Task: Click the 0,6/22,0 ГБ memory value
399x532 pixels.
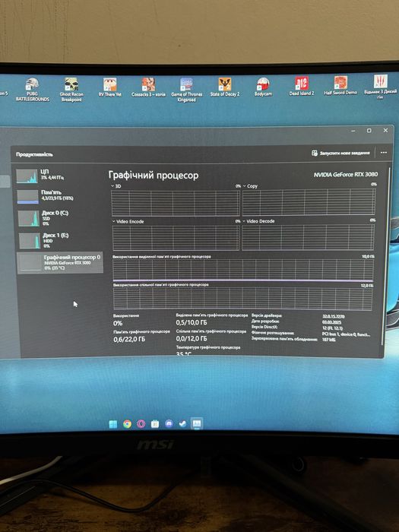Action: tap(129, 339)
